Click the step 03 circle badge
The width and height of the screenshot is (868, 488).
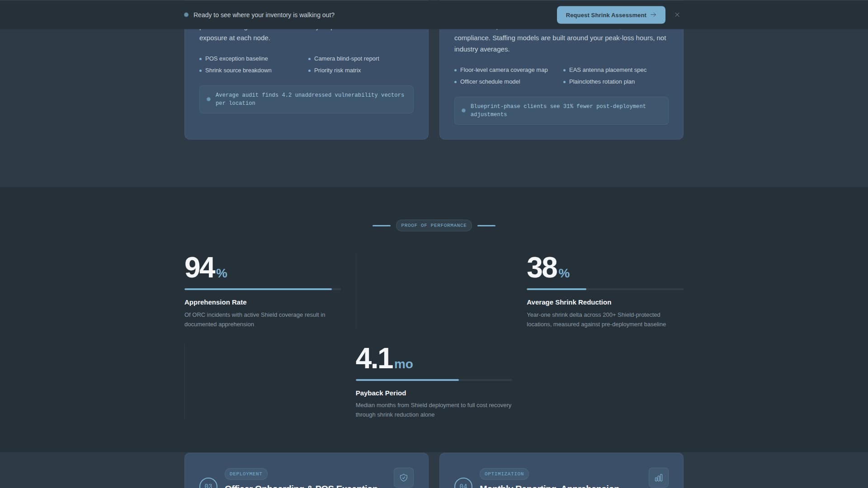pos(208,484)
